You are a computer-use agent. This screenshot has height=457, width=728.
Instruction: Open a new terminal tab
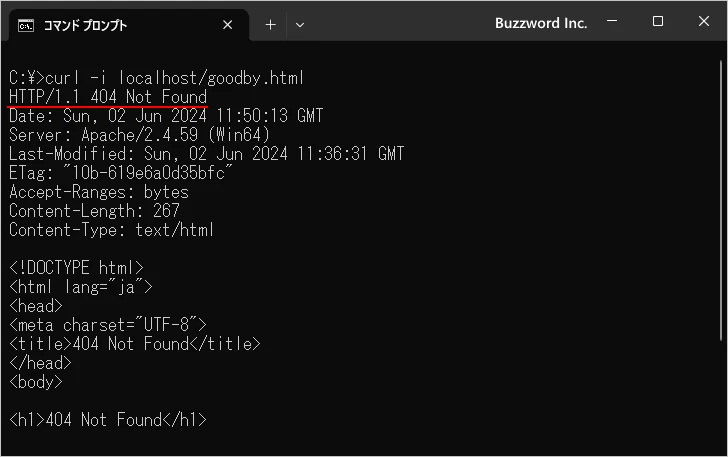pyautogui.click(x=270, y=24)
